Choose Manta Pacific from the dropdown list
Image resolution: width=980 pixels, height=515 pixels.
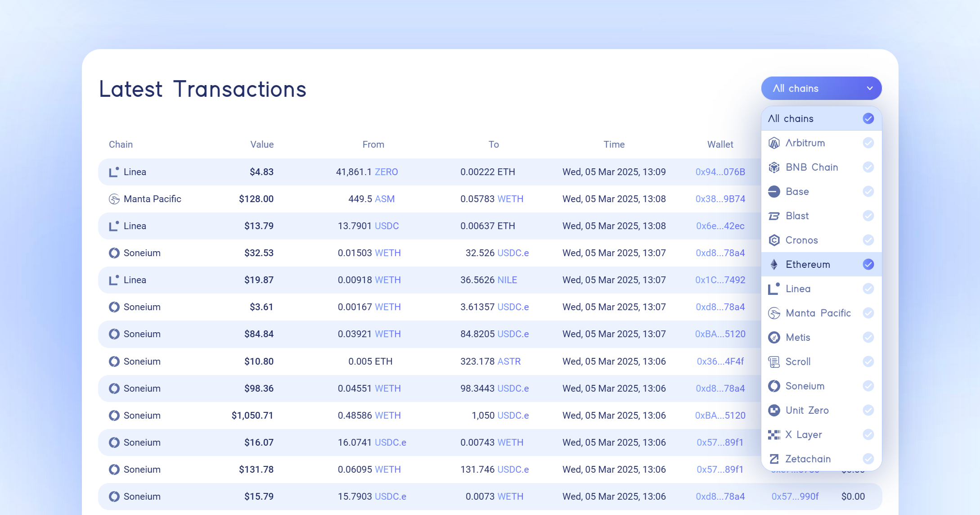click(818, 313)
